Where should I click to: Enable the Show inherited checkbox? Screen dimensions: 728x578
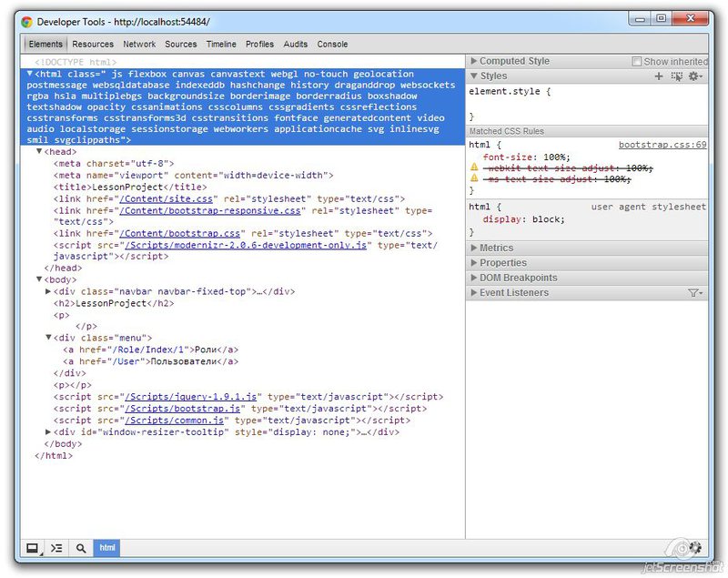point(635,60)
